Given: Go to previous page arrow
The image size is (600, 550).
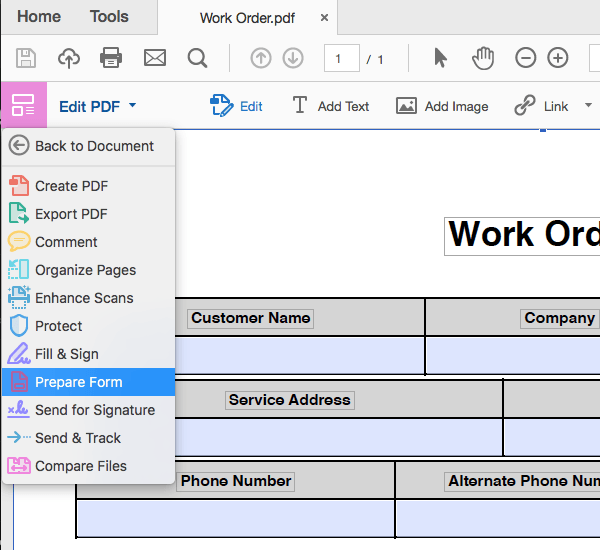Looking at the screenshot, I should point(261,58).
